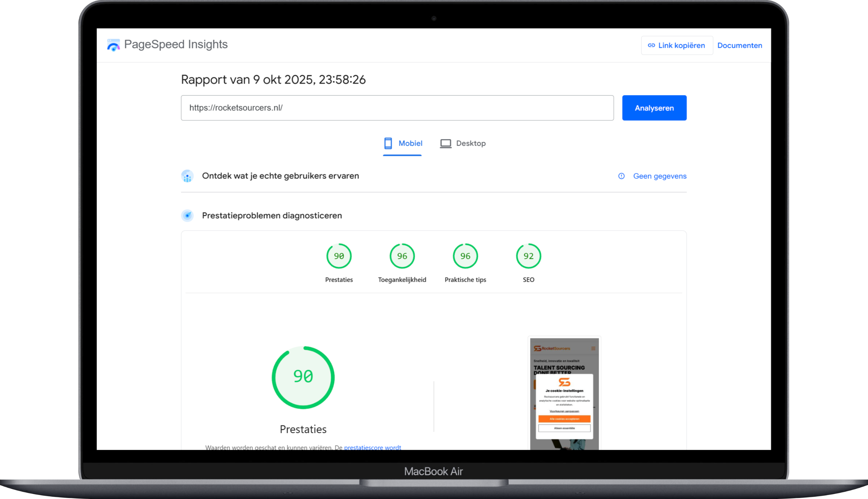Click the laptop icon in Desktop tab
The image size is (868, 499).
click(445, 143)
